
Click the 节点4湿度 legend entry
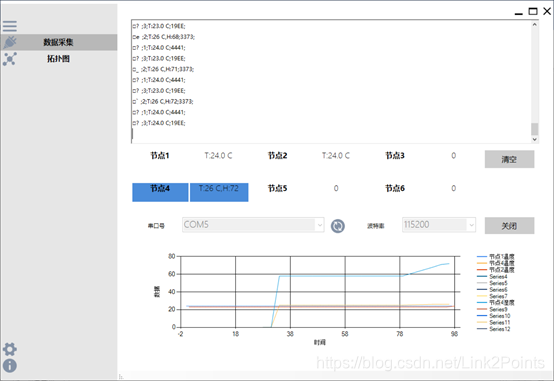[496, 303]
